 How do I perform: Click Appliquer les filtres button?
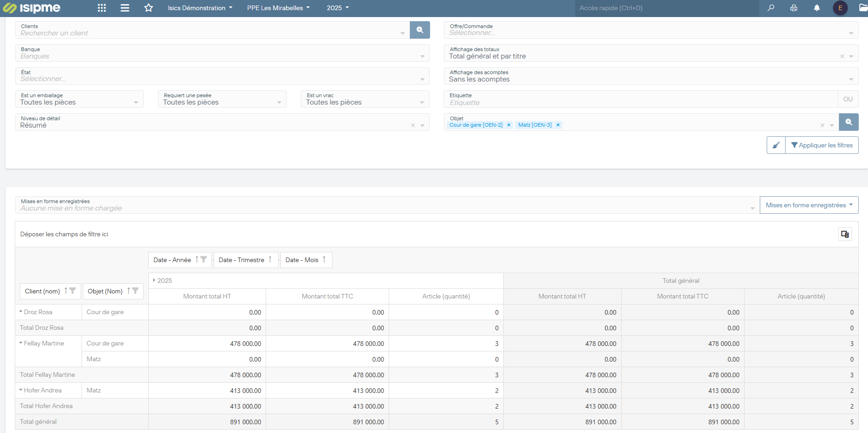click(x=821, y=145)
